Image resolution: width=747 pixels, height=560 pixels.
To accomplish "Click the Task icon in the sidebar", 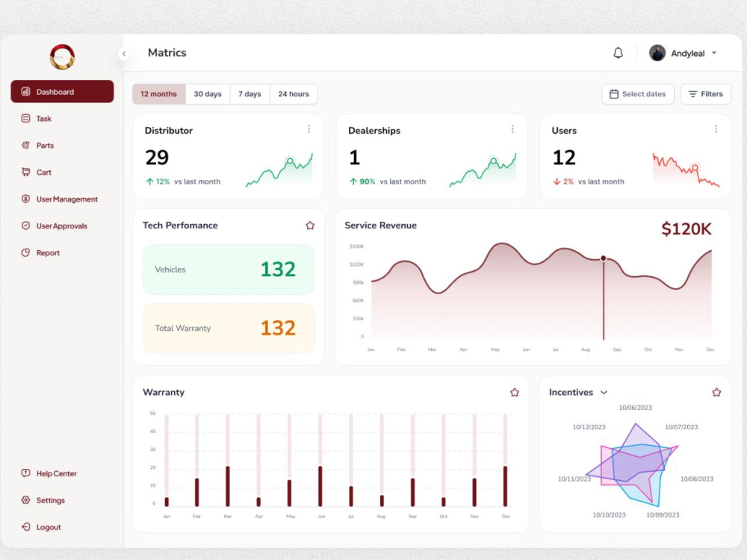I will tap(25, 118).
